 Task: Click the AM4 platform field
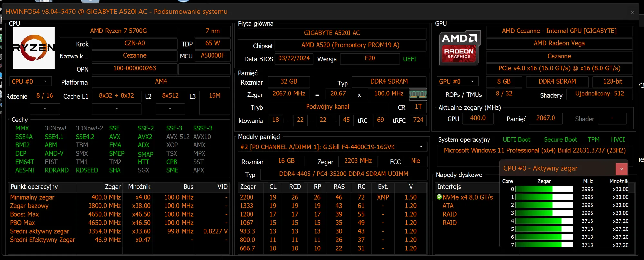tap(161, 82)
